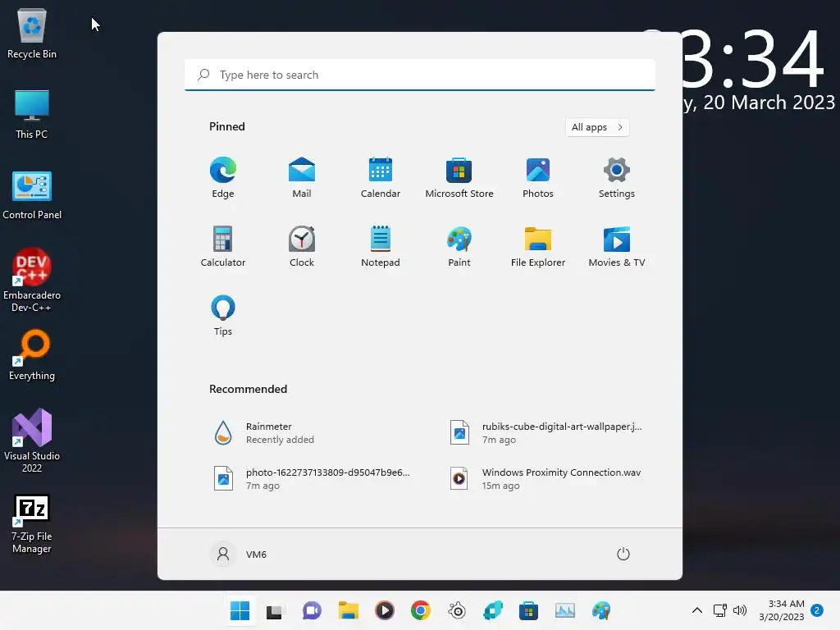
Task: Open Paint from Start menu pinned apps
Action: 459,246
